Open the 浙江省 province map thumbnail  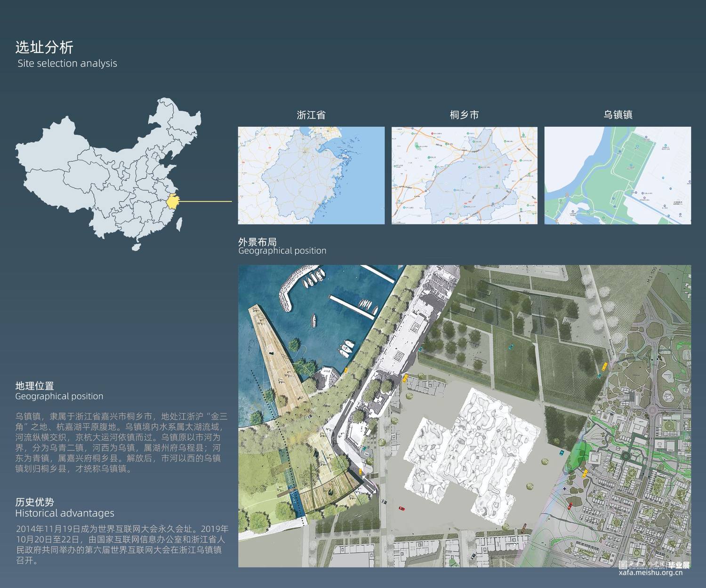coord(311,175)
